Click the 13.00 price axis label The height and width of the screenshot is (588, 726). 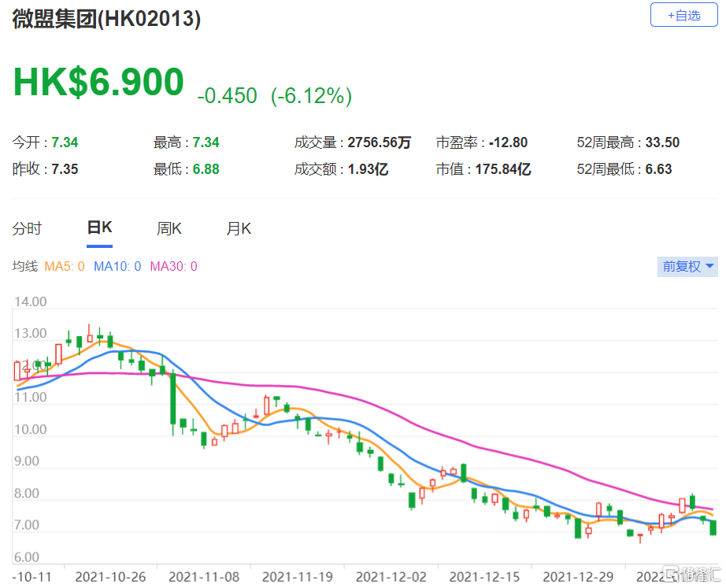[x=31, y=333]
